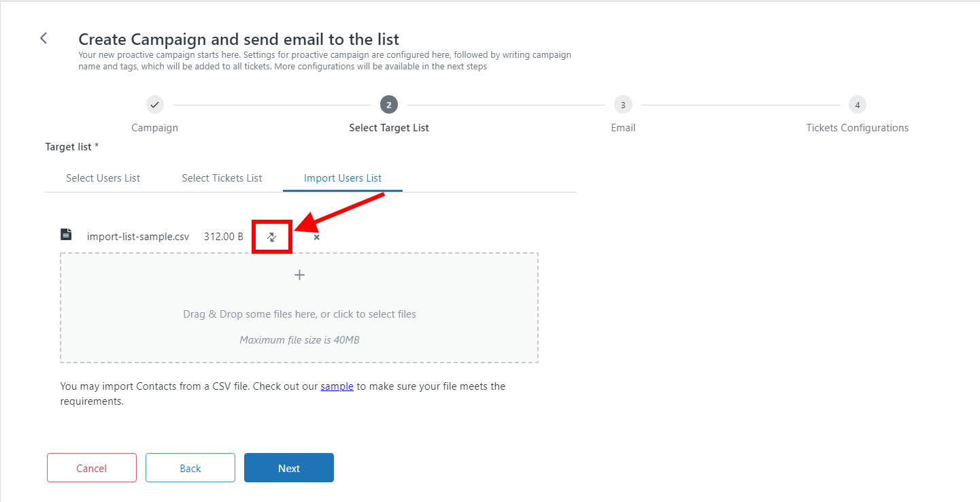This screenshot has height=502, width=980.
Task: Click the Select Target List step label
Action: click(389, 128)
